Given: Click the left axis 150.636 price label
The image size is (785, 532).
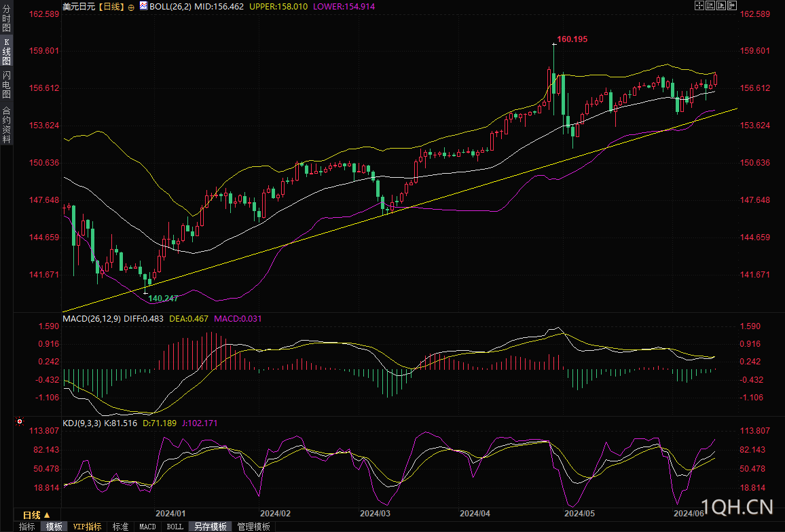Looking at the screenshot, I should point(44,163).
